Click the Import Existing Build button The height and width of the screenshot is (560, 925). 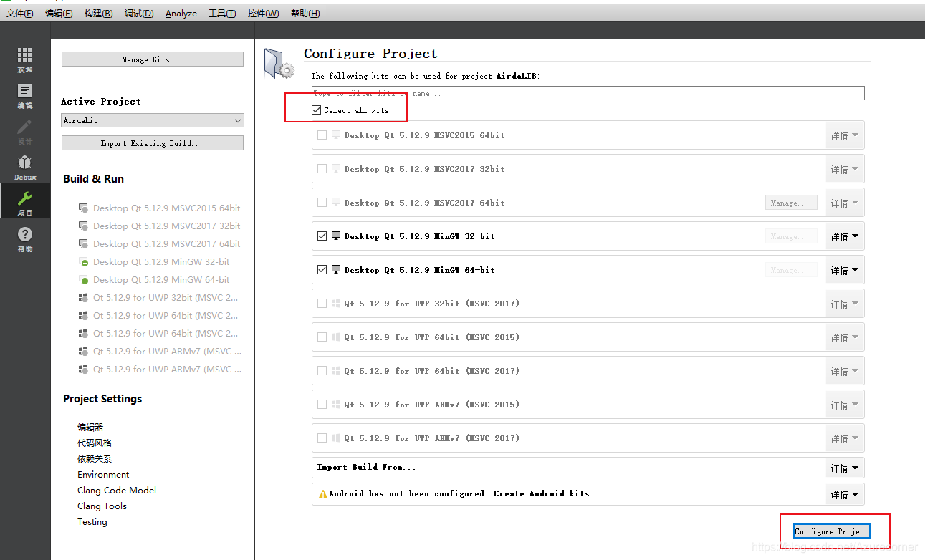tap(152, 143)
